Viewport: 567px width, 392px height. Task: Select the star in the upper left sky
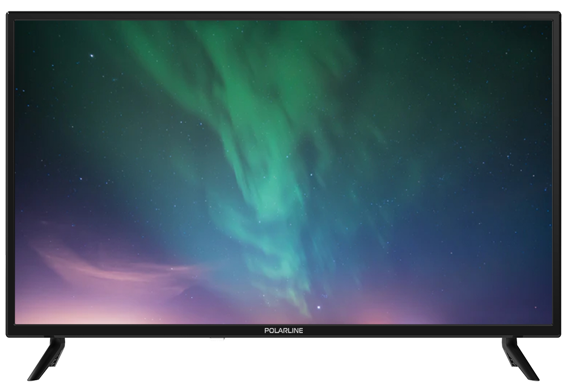coord(91,55)
